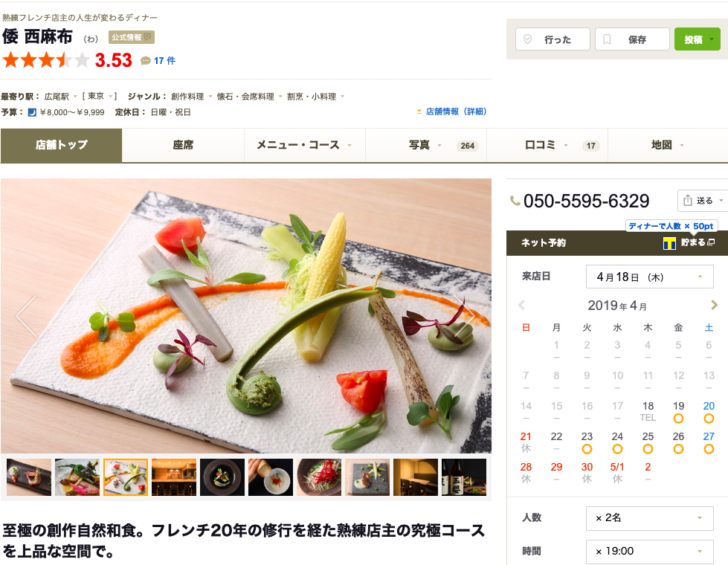Switch to the 座席 tab
The height and width of the screenshot is (565, 728).
click(183, 145)
